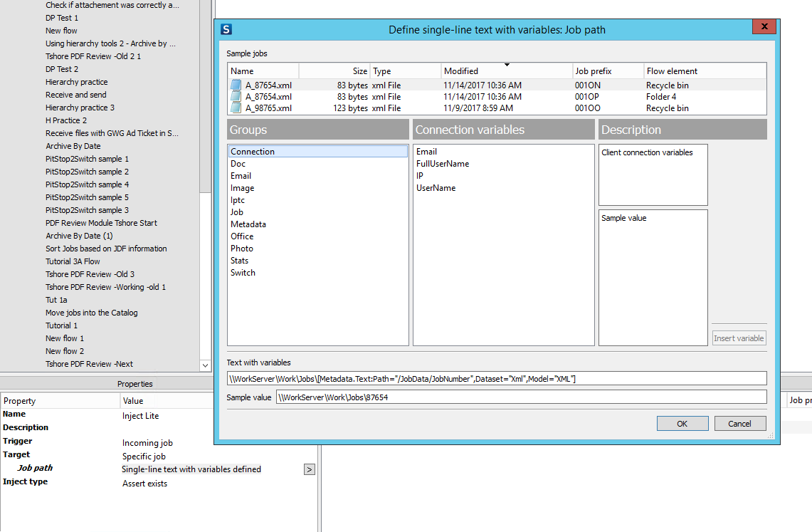Click the Switch app icon in dialog title
This screenshot has height=532, width=812.
227,29
